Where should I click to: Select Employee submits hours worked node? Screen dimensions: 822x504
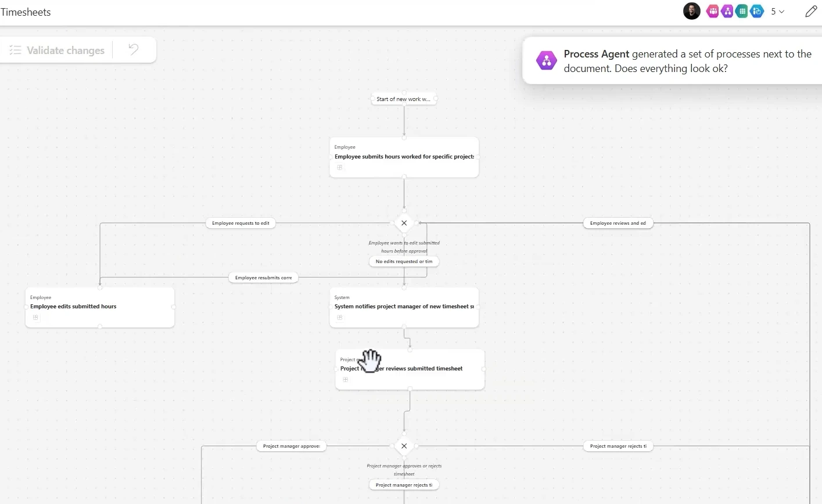click(x=404, y=157)
